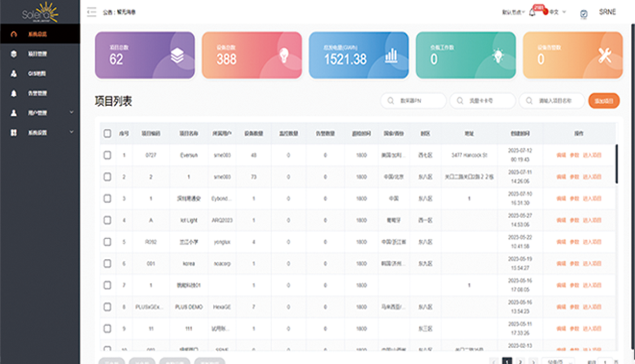Click the user cell ARQ2023
Image resolution: width=635 pixels, height=364 pixels.
pos(222,221)
